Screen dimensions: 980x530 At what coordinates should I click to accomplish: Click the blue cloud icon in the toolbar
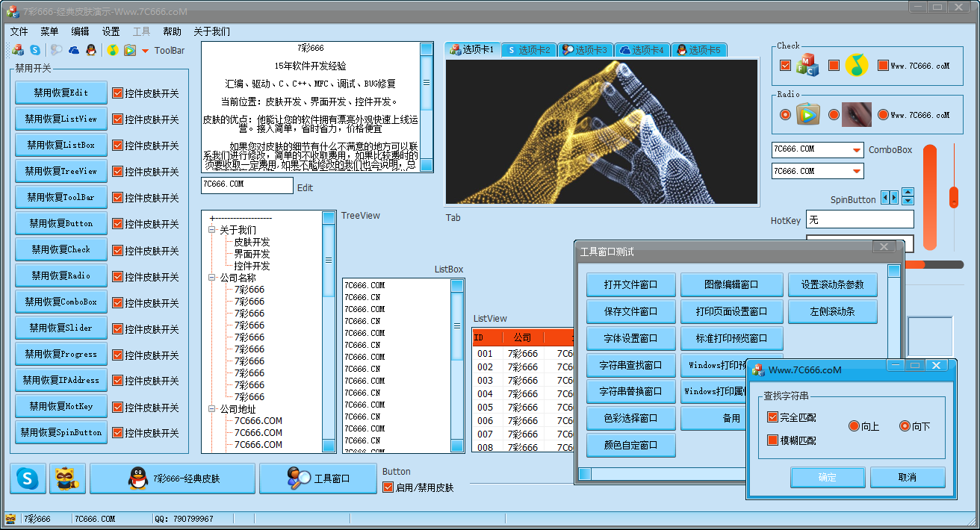tap(74, 50)
